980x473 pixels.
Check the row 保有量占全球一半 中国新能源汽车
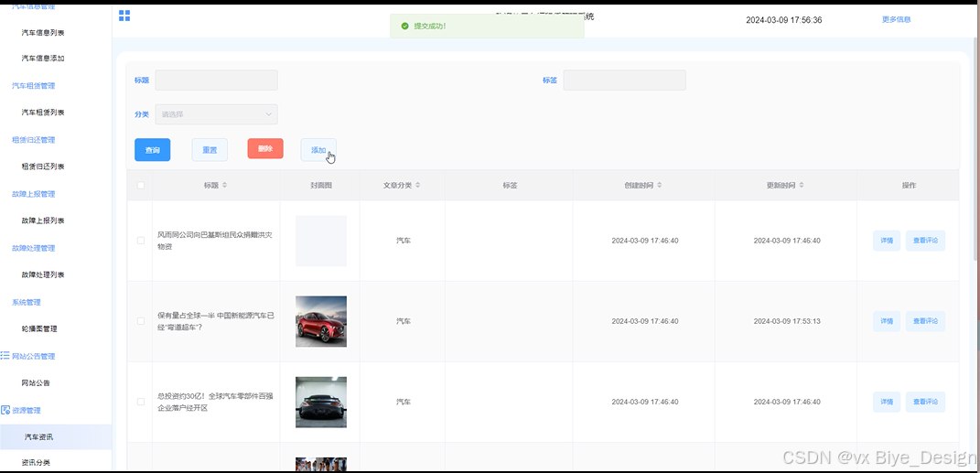click(141, 321)
